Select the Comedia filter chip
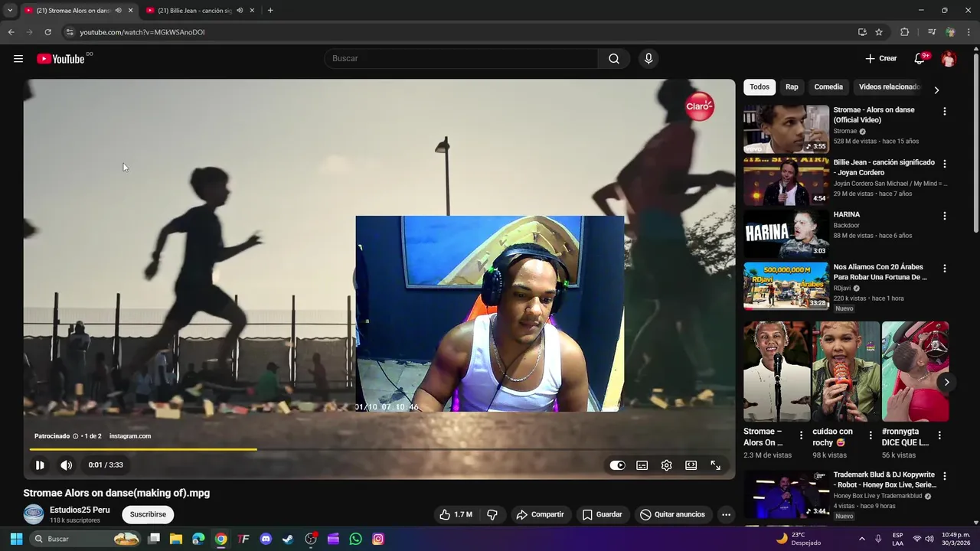Viewport: 980px width, 551px height. pyautogui.click(x=828, y=87)
